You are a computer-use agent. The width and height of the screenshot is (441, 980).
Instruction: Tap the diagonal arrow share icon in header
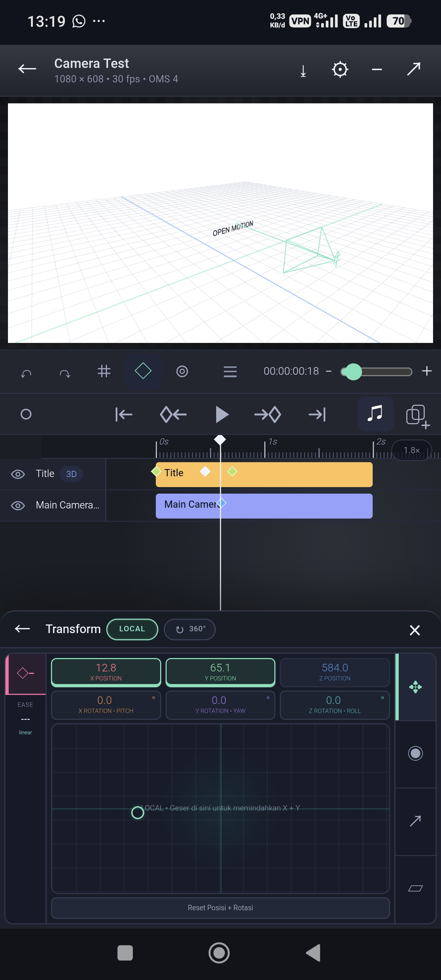point(414,69)
